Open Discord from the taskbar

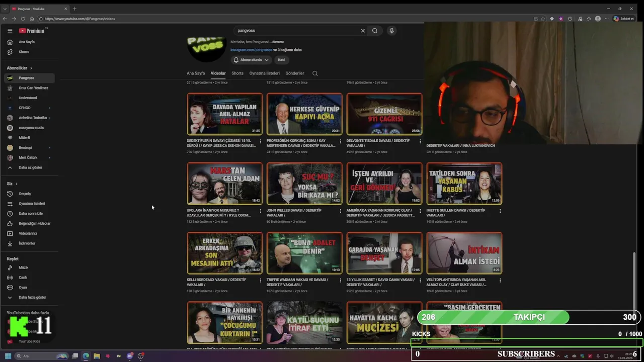tap(130, 356)
